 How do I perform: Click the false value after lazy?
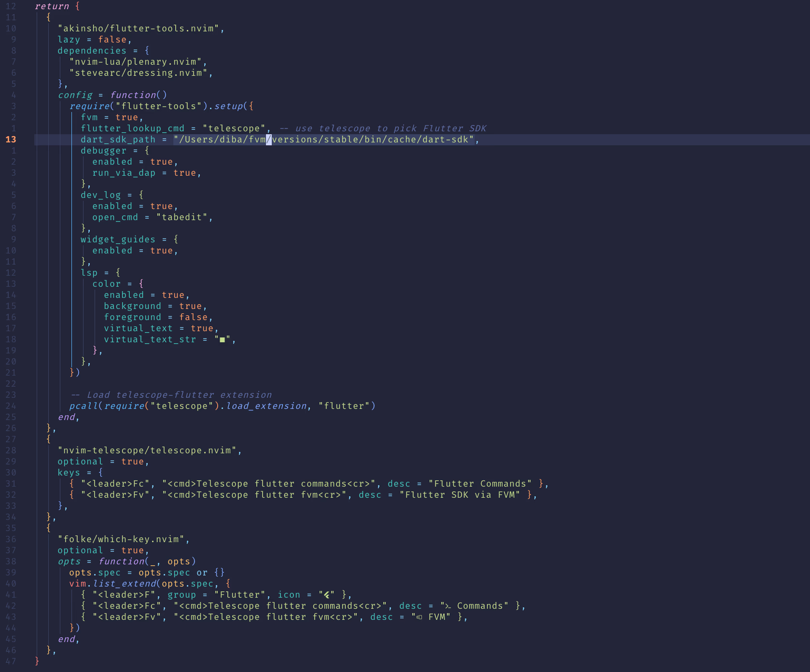(113, 39)
